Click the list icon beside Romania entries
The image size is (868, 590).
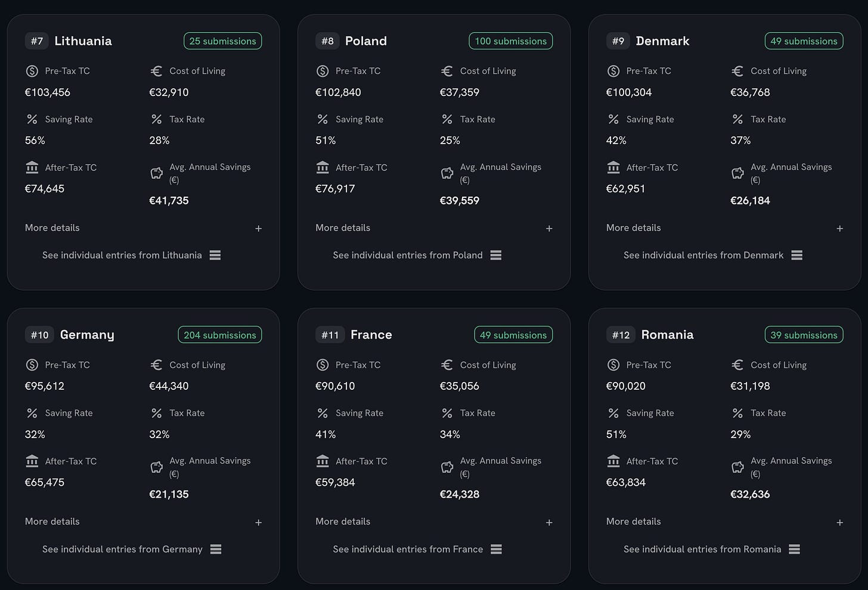point(794,549)
